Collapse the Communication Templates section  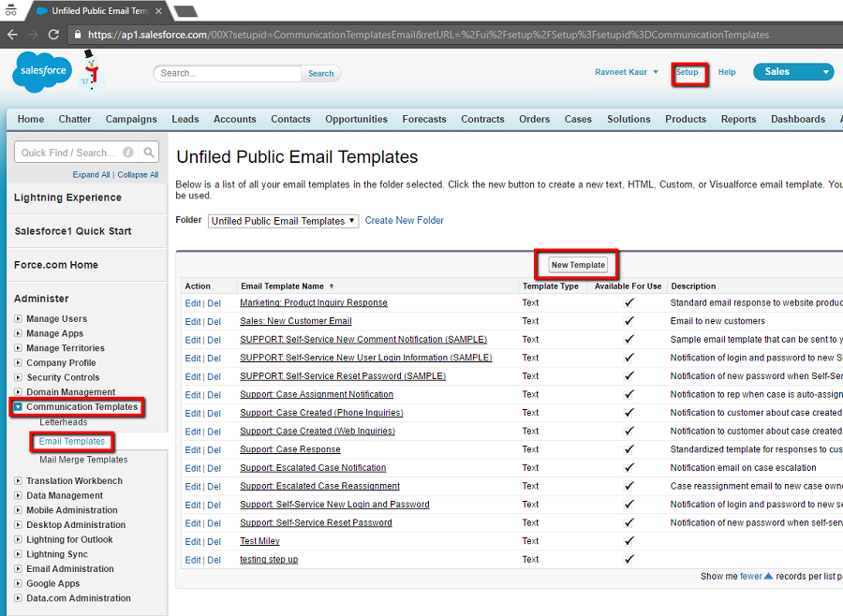click(19, 407)
